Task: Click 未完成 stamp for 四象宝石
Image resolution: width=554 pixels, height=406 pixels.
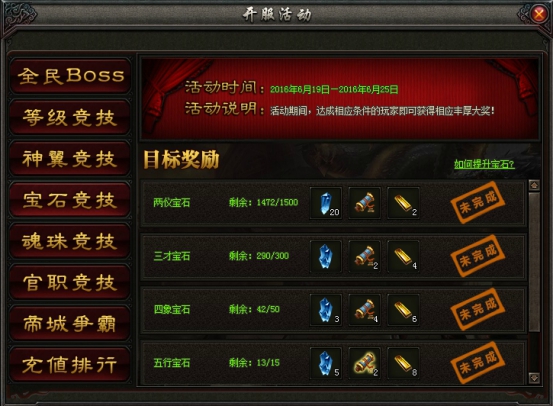Action: click(x=478, y=309)
